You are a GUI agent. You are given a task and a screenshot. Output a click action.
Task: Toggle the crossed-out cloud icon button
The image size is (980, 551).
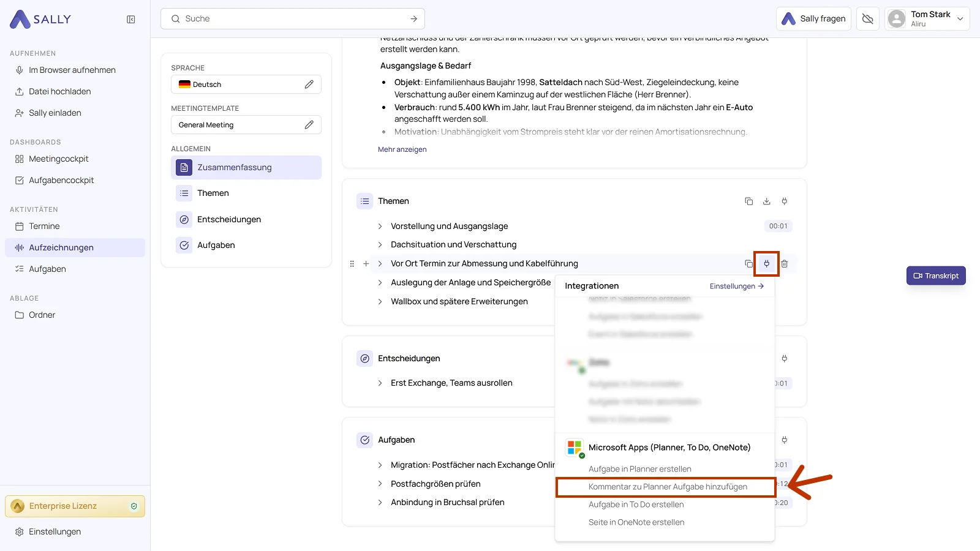(867, 19)
